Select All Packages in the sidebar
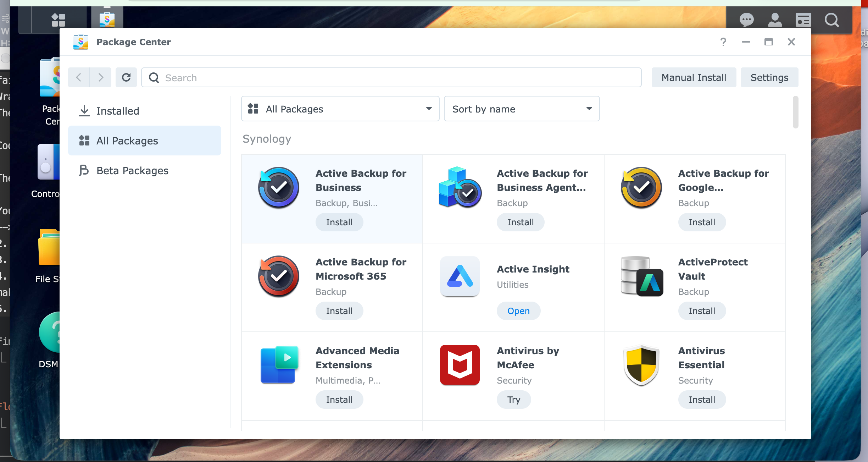The height and width of the screenshot is (462, 868). pyautogui.click(x=145, y=141)
